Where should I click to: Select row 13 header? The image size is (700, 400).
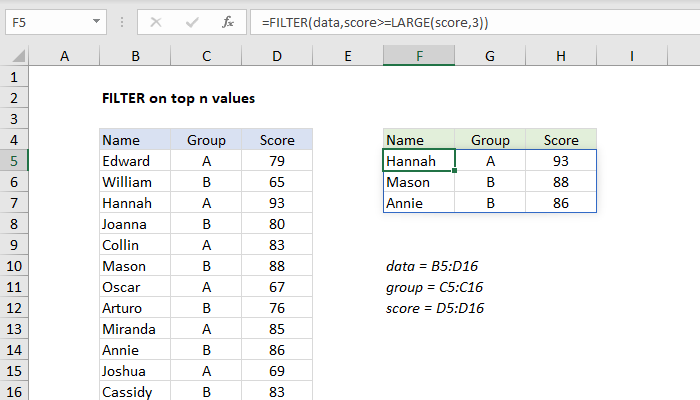(14, 329)
